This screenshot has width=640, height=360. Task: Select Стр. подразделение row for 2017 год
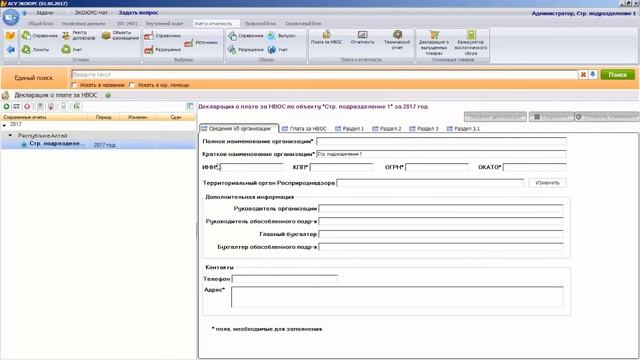(98, 144)
